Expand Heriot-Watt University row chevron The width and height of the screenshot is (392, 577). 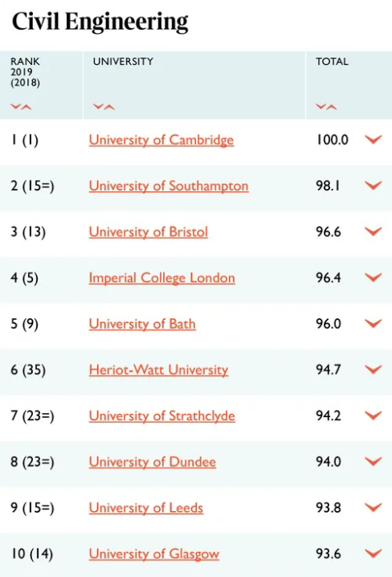pos(374,370)
